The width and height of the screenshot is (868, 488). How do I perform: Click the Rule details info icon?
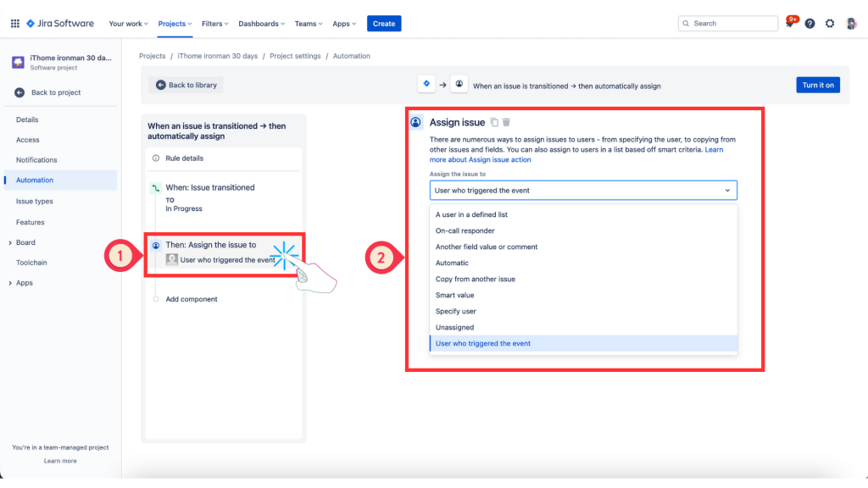pos(156,158)
